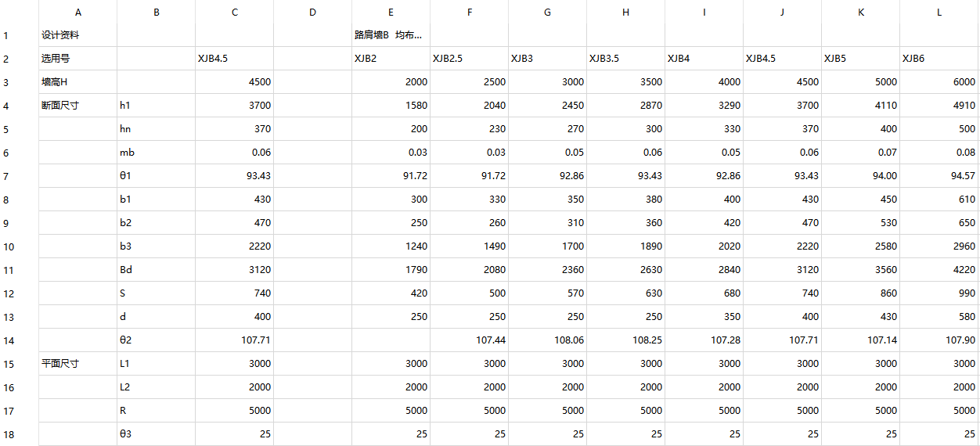This screenshot has width=980, height=446.
Task: Select the cell with value 107.44
Action: 469,340
